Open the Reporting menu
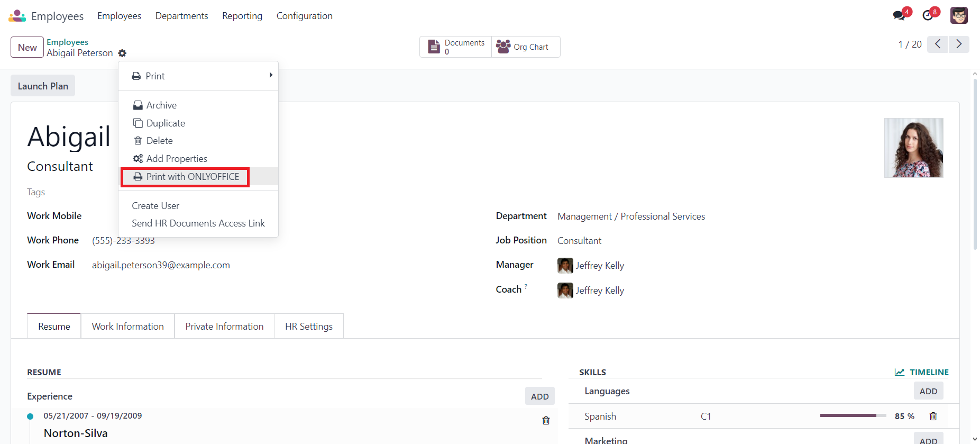Image resolution: width=980 pixels, height=444 pixels. pos(242,16)
